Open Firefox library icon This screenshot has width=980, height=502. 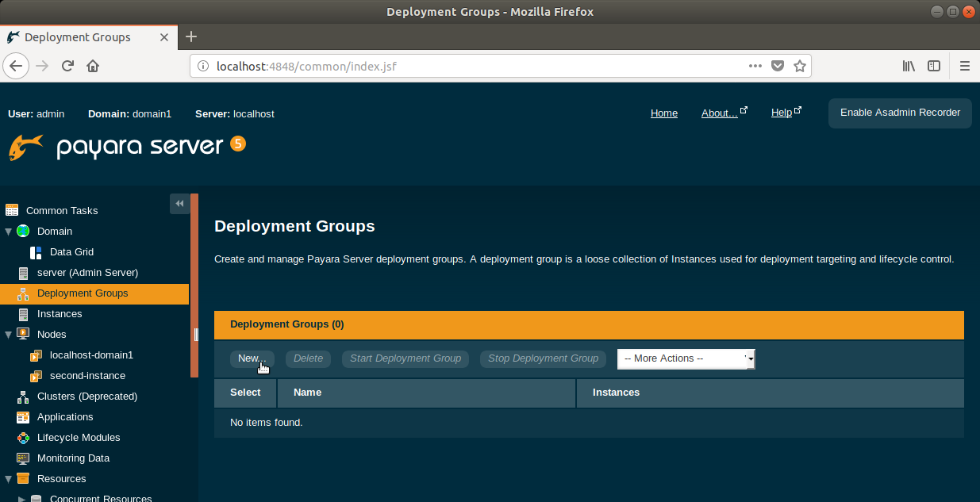909,66
